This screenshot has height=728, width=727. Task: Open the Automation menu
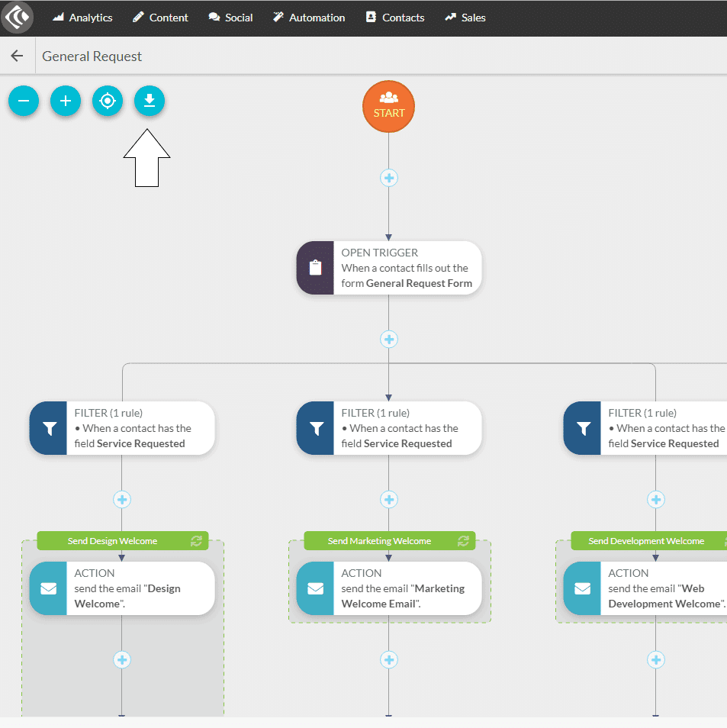click(309, 18)
